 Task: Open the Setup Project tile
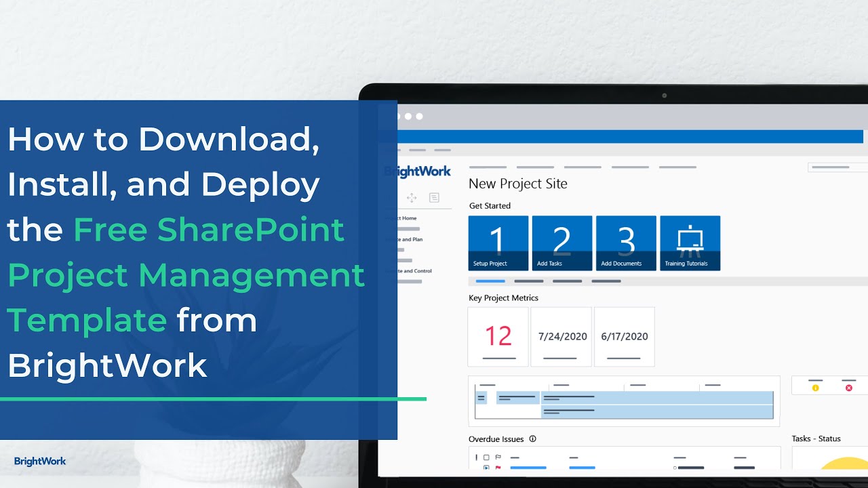pyautogui.click(x=498, y=243)
